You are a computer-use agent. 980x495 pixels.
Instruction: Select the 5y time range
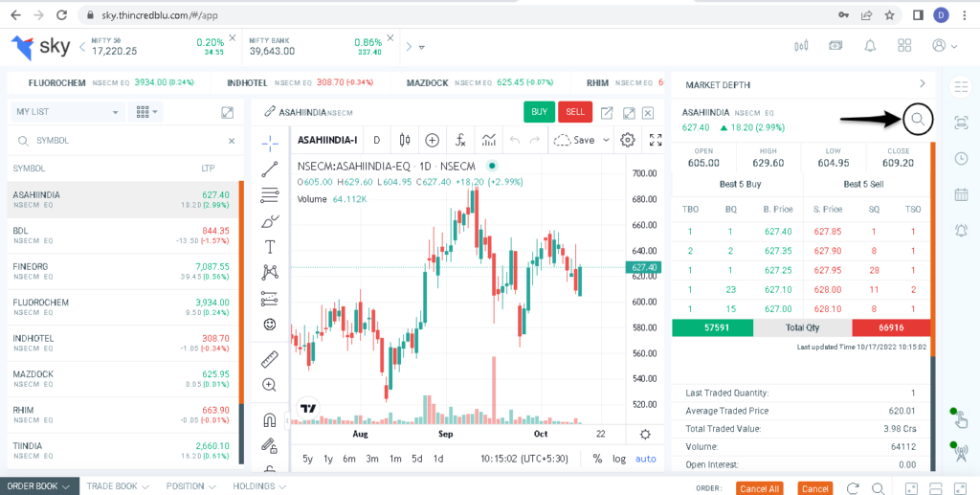(x=307, y=459)
